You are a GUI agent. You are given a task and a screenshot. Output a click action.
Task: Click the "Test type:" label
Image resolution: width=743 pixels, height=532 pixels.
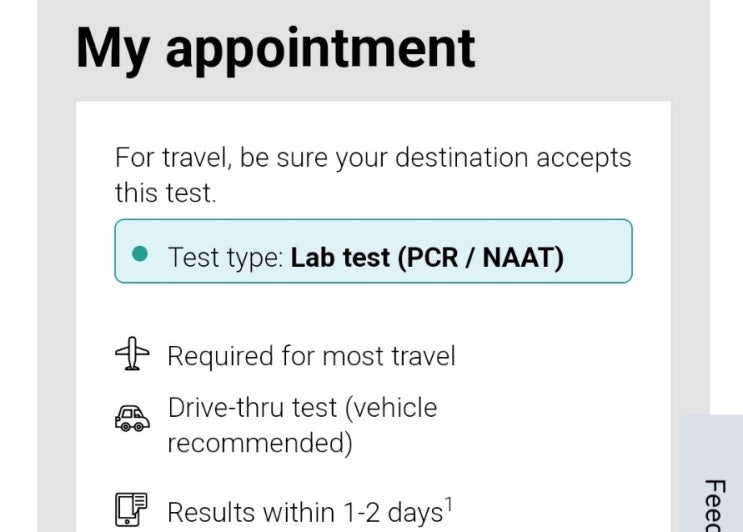click(225, 257)
